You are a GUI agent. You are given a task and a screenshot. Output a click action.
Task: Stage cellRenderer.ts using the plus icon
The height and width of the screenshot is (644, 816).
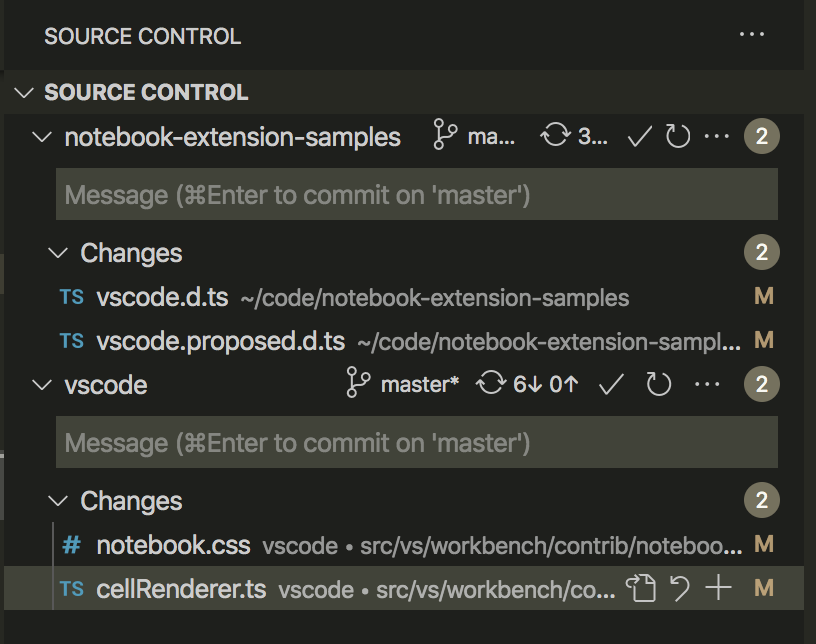(x=717, y=589)
